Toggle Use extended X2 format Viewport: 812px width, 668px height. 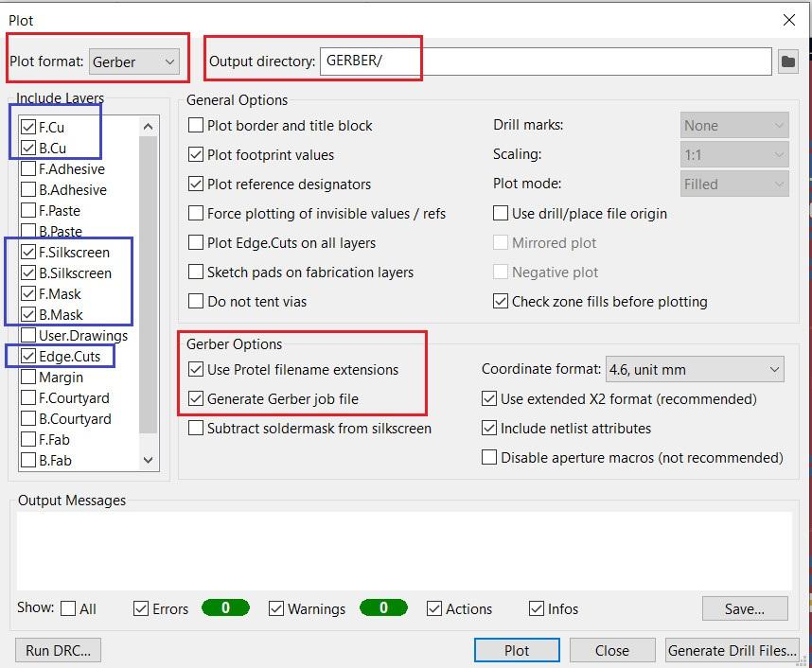coord(489,398)
